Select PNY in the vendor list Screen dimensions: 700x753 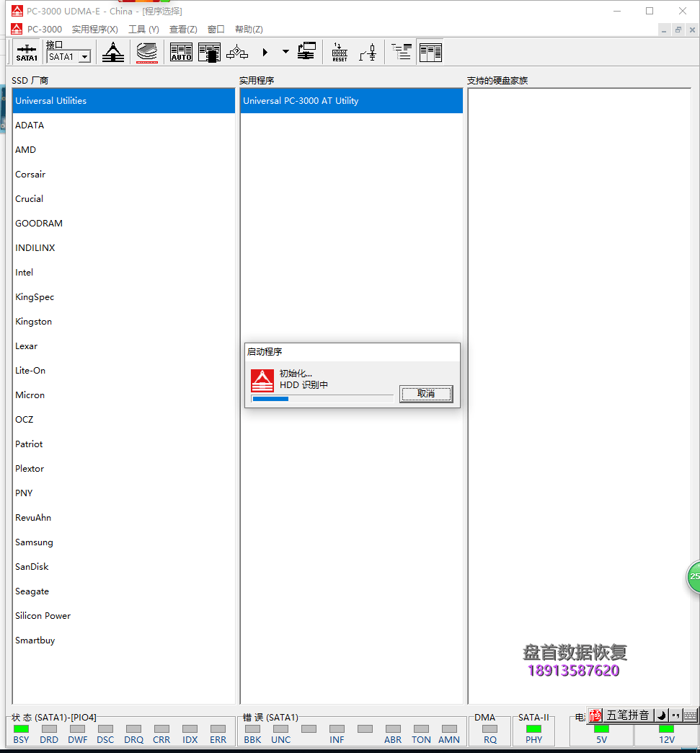pyautogui.click(x=124, y=493)
